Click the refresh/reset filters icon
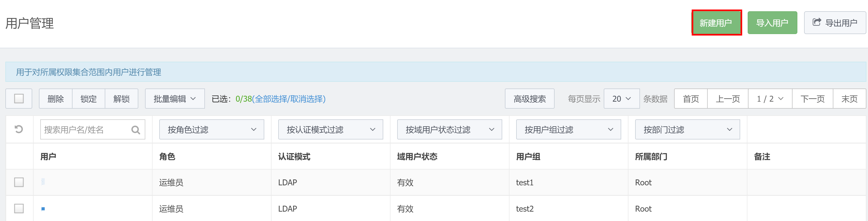This screenshot has width=868, height=221. (19, 129)
